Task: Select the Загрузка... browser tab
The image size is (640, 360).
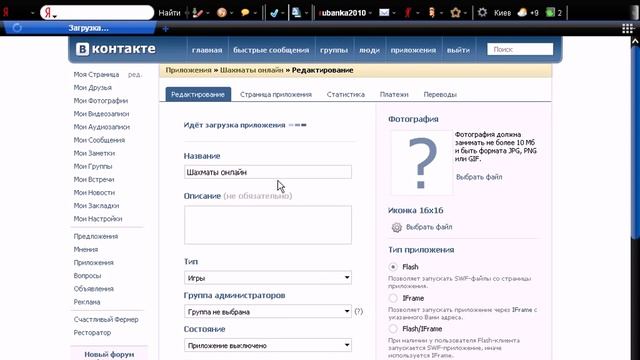Action: coord(80,28)
